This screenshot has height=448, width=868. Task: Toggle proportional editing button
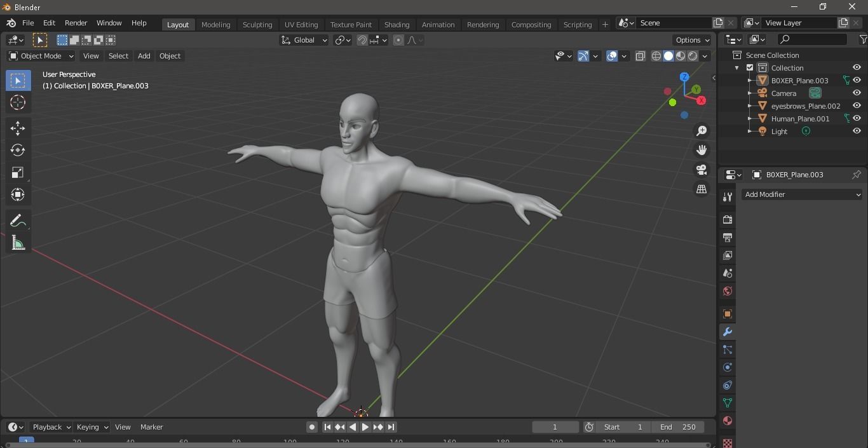point(398,40)
